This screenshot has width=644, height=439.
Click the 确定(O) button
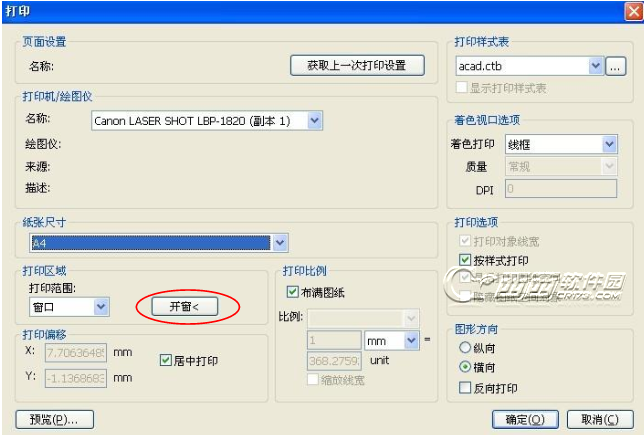coord(525,419)
